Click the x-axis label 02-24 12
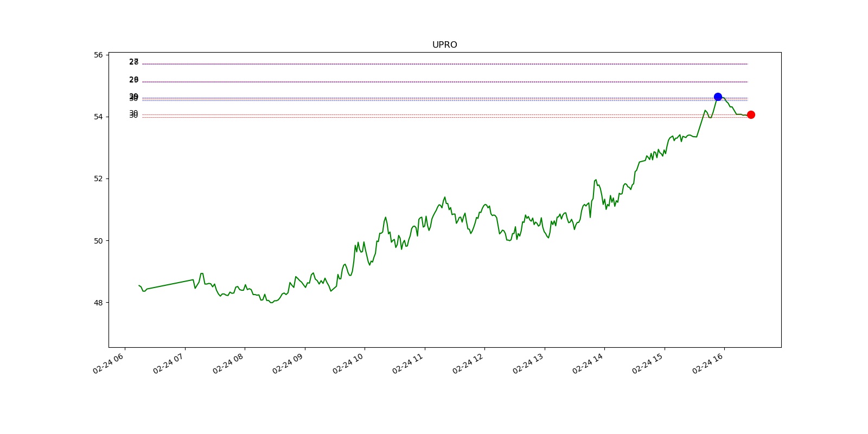The height and width of the screenshot is (434, 868). pos(468,363)
